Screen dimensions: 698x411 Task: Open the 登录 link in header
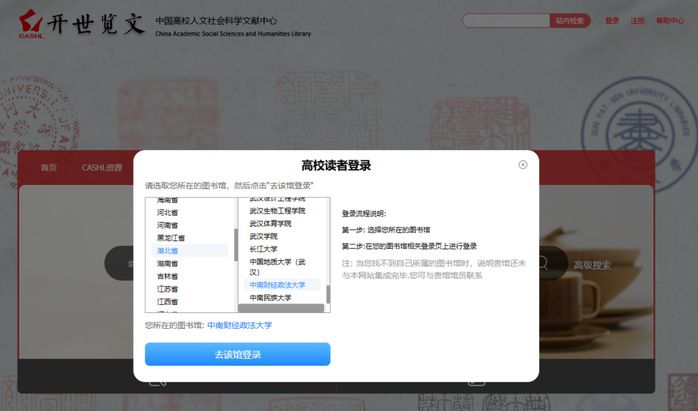coord(612,20)
